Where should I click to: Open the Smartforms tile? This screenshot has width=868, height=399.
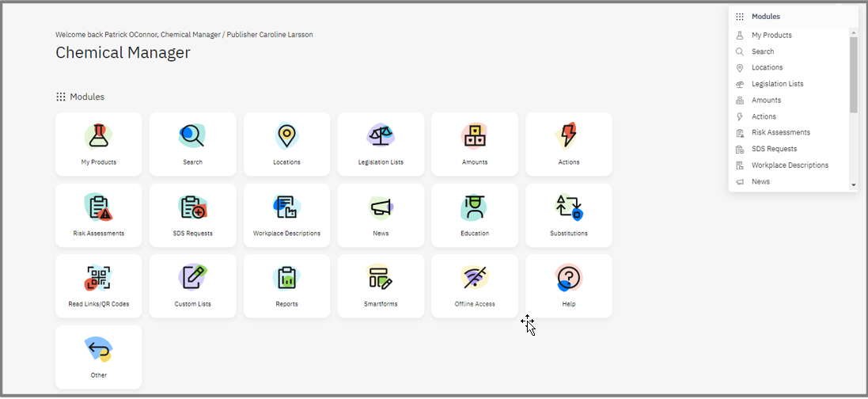tap(381, 285)
